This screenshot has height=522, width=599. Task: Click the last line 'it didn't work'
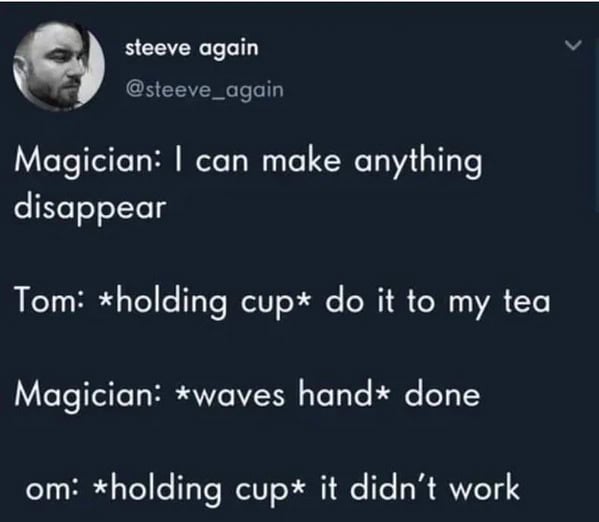(x=419, y=487)
